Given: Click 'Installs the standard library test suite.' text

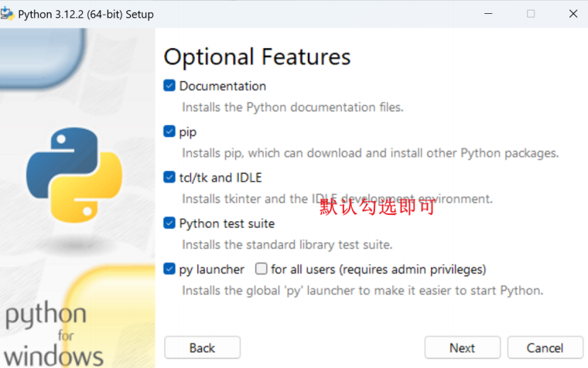Looking at the screenshot, I should pos(287,245).
